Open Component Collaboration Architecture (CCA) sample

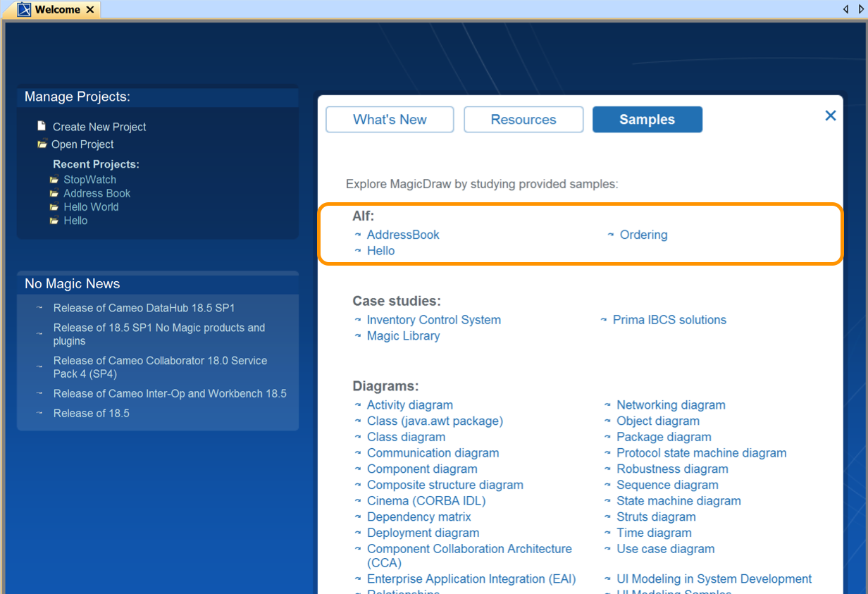tap(469, 556)
